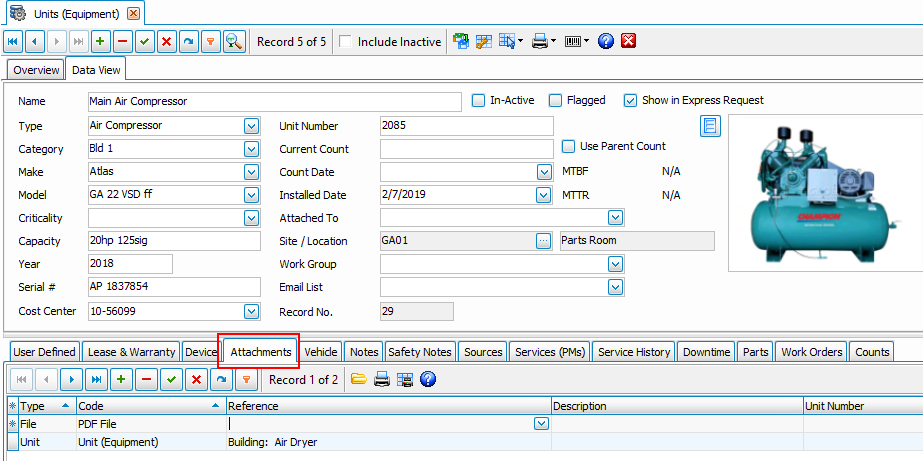Expand the Email List dropdown
Screen dimensions: 923x461
615,287
